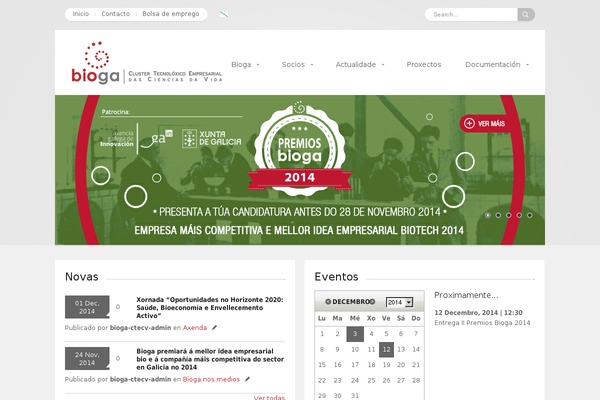
Task: Click the small flag icon beside Bolsa de emprego
Action: click(224, 14)
